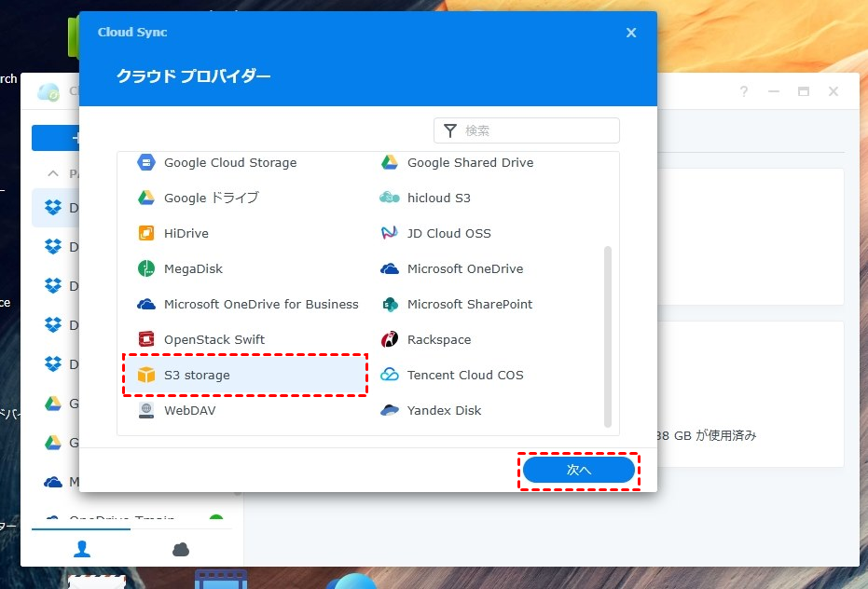Select the text Rackspace
Screen dimensions: 868x589
coord(439,340)
